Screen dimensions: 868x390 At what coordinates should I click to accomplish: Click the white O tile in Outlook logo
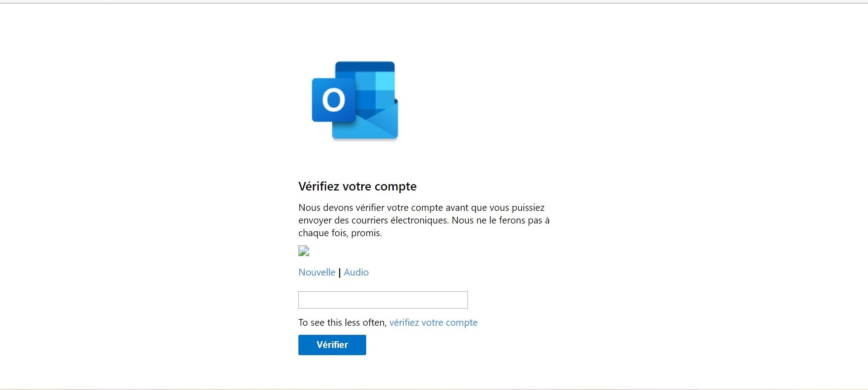pos(334,100)
